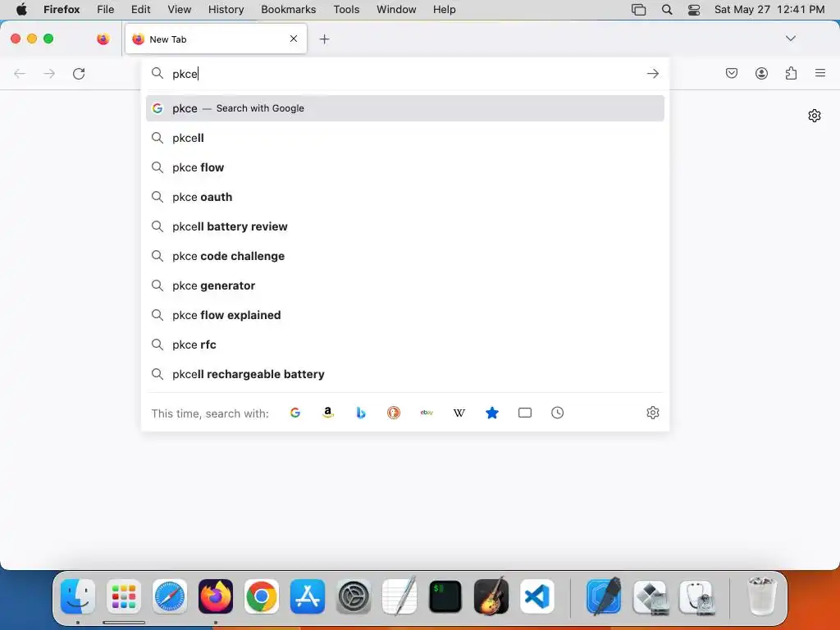The height and width of the screenshot is (630, 840).
Task: Open a new tab with plus button
Action: [324, 39]
